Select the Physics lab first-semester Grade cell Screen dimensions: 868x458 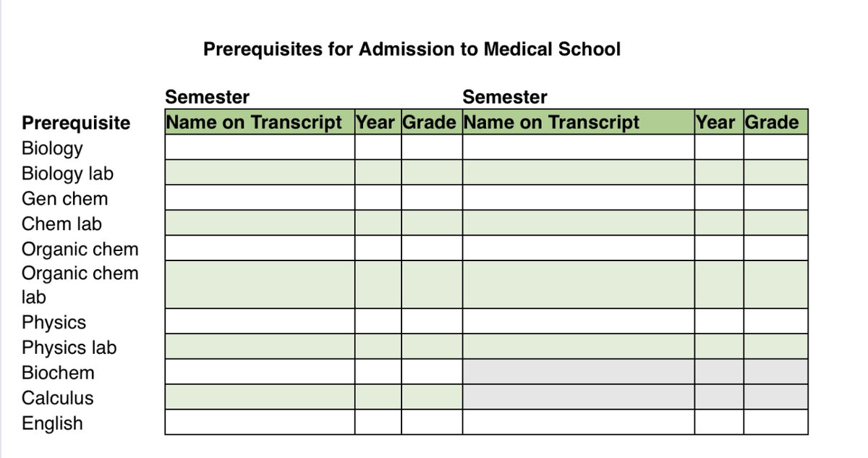tap(431, 346)
